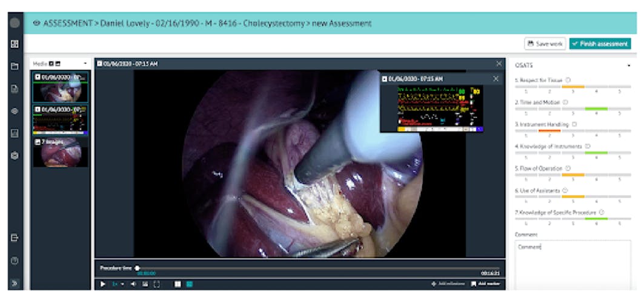Select the vitals monitor thumbnail in Media
Viewport: 644px width, 306px height.
61,120
